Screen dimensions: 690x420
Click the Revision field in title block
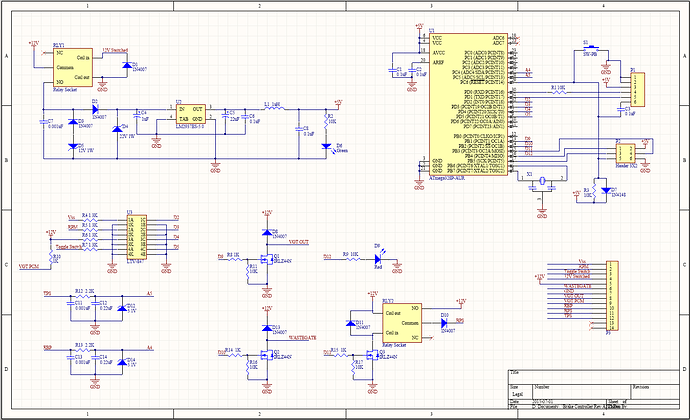655,391
